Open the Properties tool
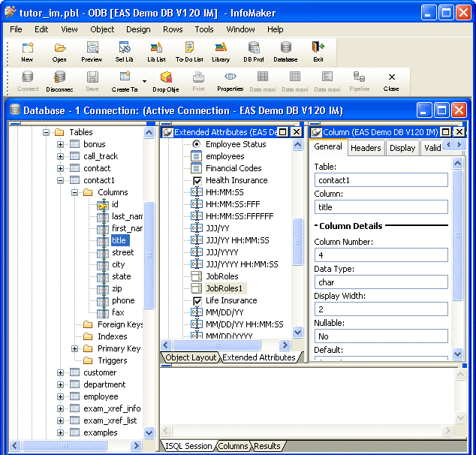The image size is (476, 455). [x=230, y=81]
